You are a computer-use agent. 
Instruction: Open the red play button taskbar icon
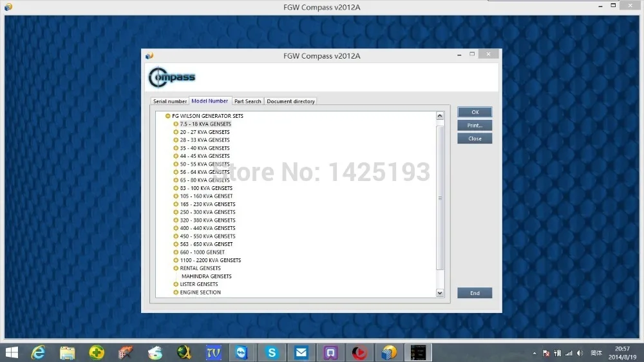(x=359, y=352)
